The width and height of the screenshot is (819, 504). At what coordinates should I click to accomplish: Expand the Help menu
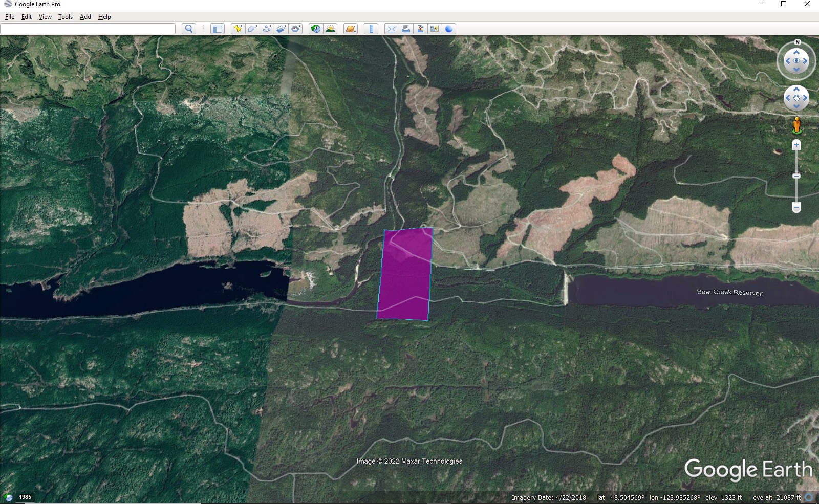[x=104, y=17]
